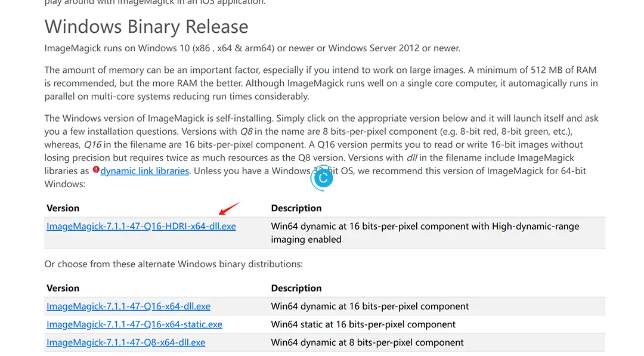Click the Version header of the alternate distributions table
This screenshot has width=644, height=356.
[x=63, y=288]
